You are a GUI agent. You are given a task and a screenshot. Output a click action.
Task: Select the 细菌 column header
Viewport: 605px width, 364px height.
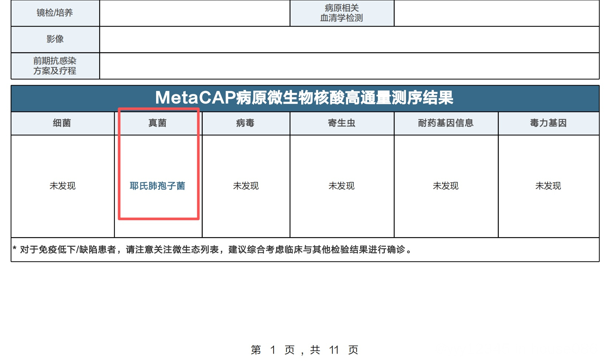(62, 123)
